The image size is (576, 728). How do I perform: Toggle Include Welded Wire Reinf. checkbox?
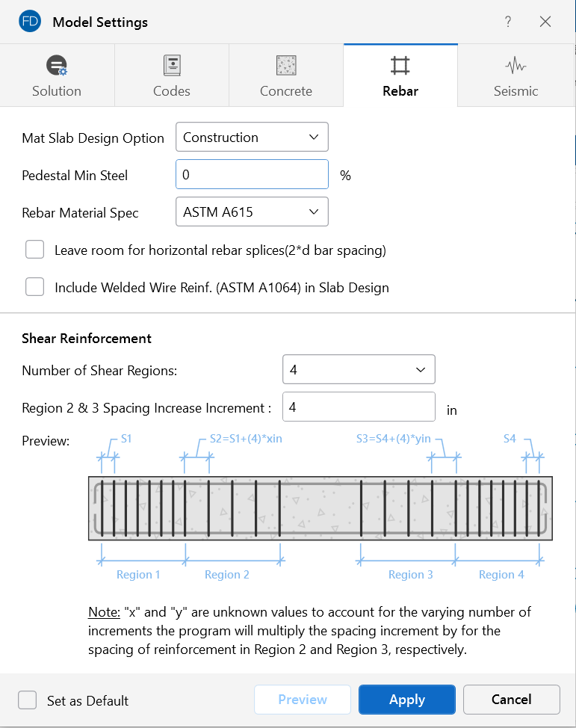point(35,287)
